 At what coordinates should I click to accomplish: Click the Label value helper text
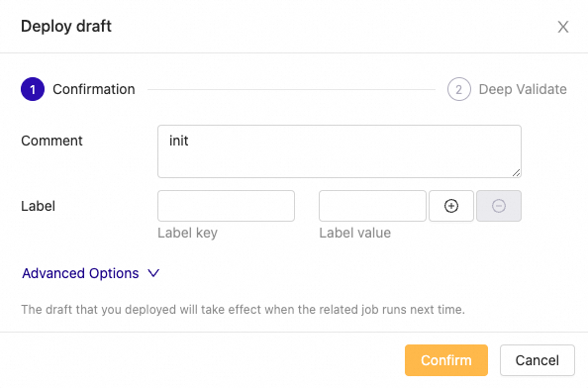pos(354,233)
